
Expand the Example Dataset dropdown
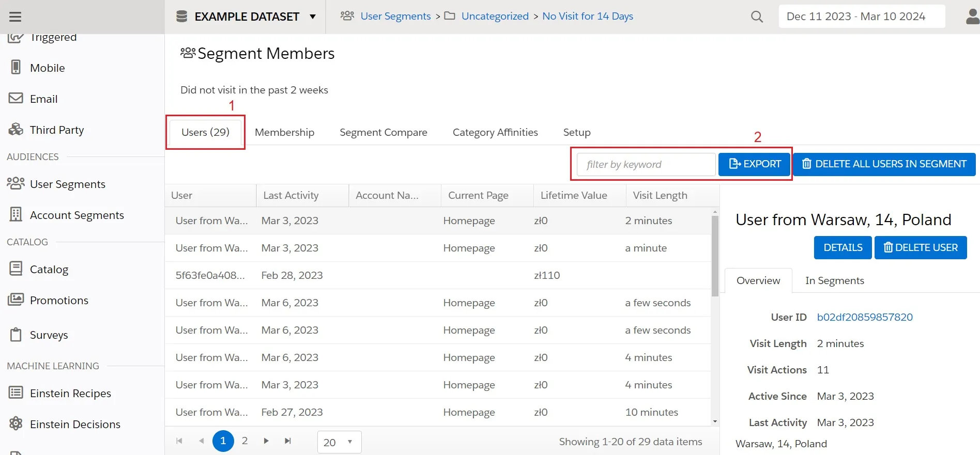pos(312,17)
